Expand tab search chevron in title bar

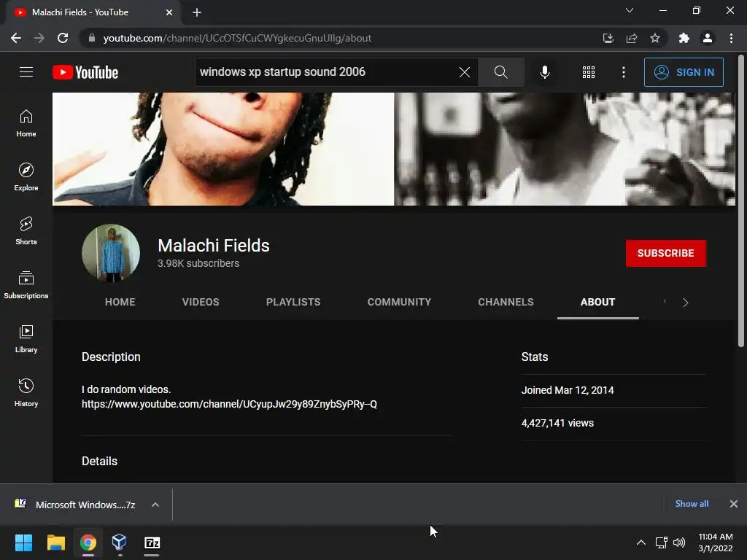(630, 10)
